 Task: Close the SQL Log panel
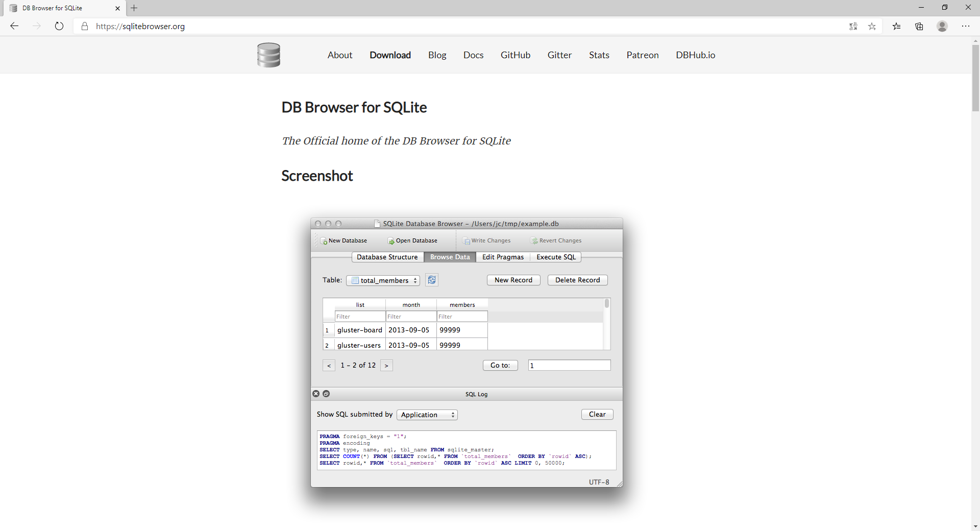316,394
